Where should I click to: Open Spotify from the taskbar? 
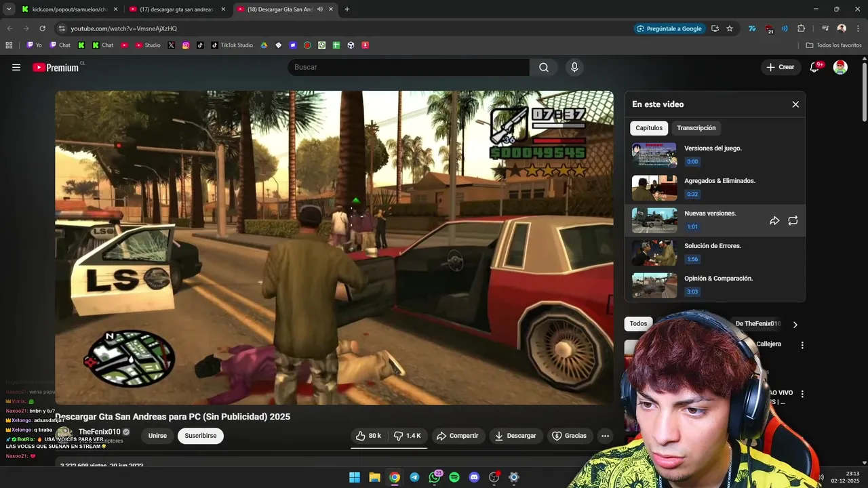(454, 477)
